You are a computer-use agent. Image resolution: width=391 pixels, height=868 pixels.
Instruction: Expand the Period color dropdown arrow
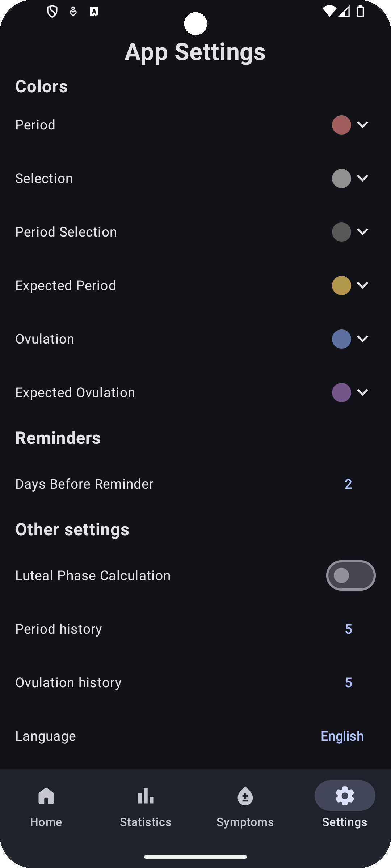click(362, 125)
